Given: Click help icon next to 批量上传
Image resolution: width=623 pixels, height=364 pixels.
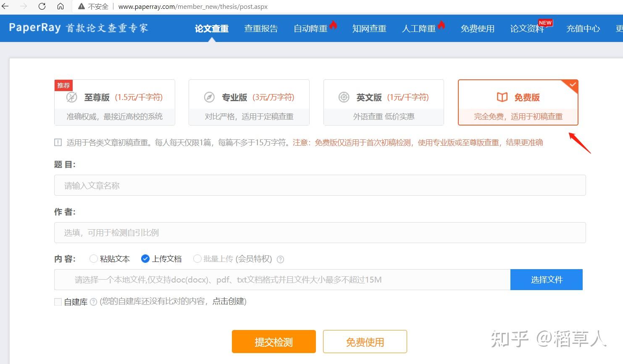Looking at the screenshot, I should [281, 259].
